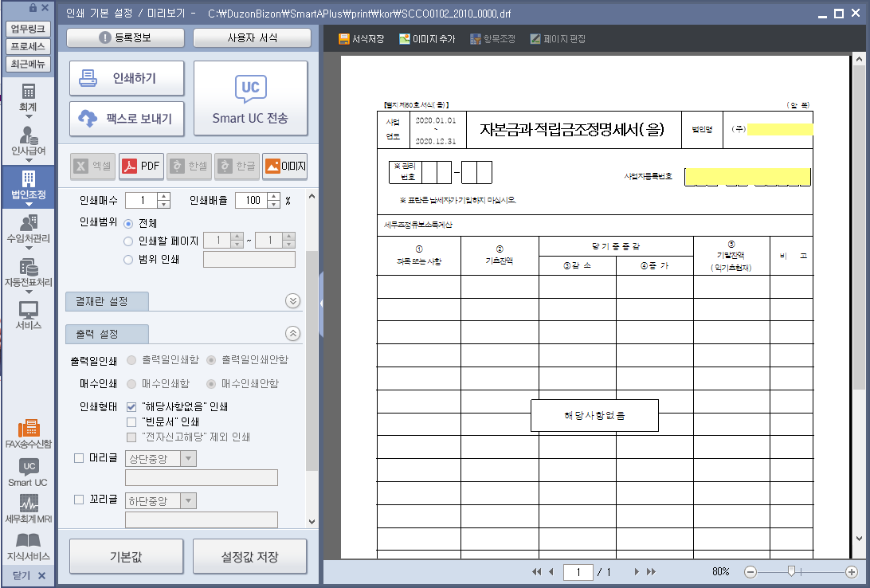Click the 설정값 저장 button
This screenshot has width=870, height=588.
point(250,557)
